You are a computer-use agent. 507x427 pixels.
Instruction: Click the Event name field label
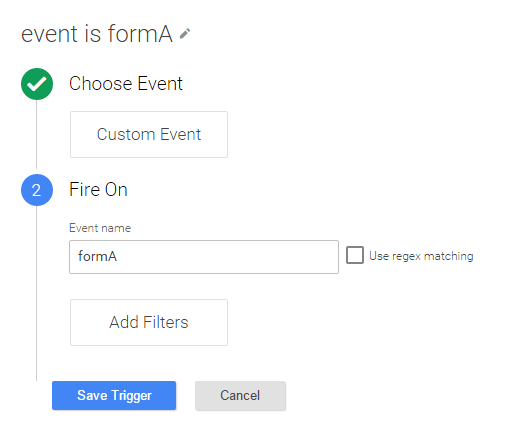tap(100, 228)
